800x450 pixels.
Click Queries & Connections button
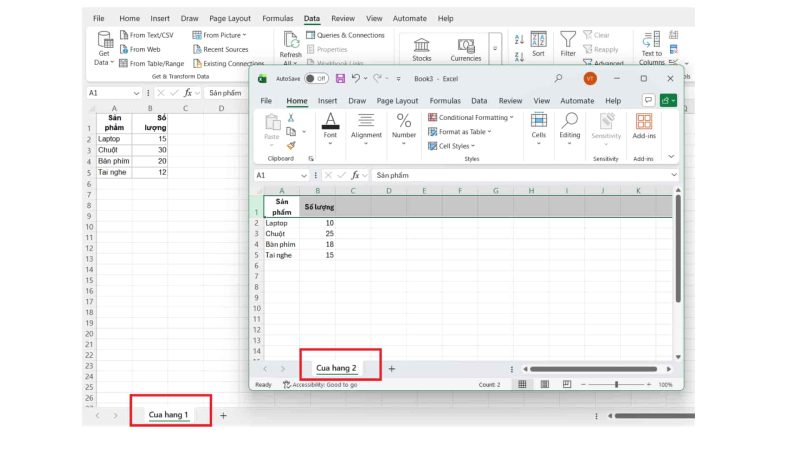[x=345, y=35]
